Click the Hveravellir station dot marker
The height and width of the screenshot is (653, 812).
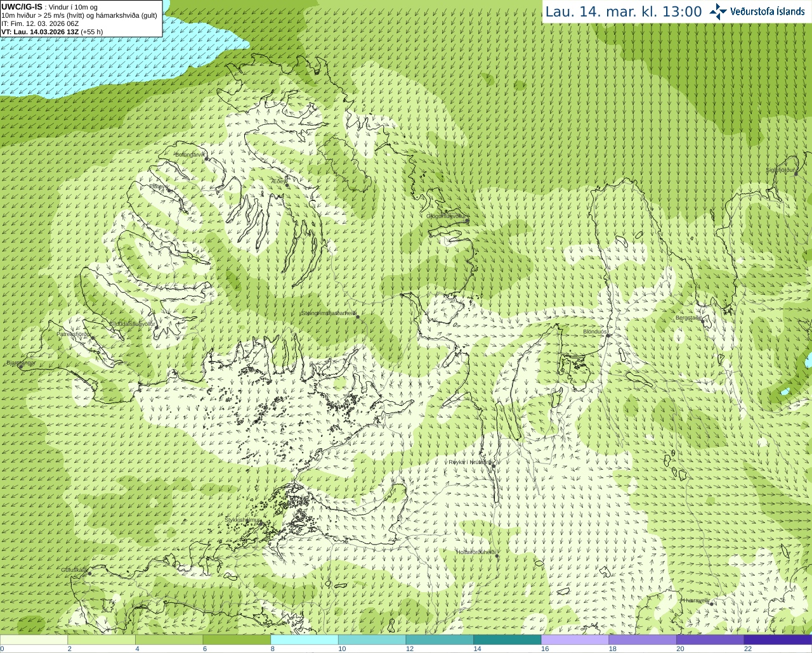(712, 604)
